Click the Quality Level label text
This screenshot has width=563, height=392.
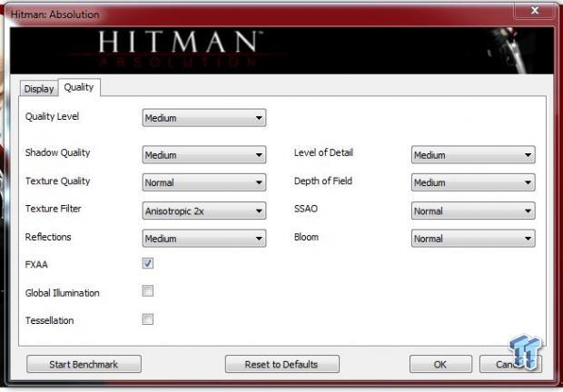[52, 116]
